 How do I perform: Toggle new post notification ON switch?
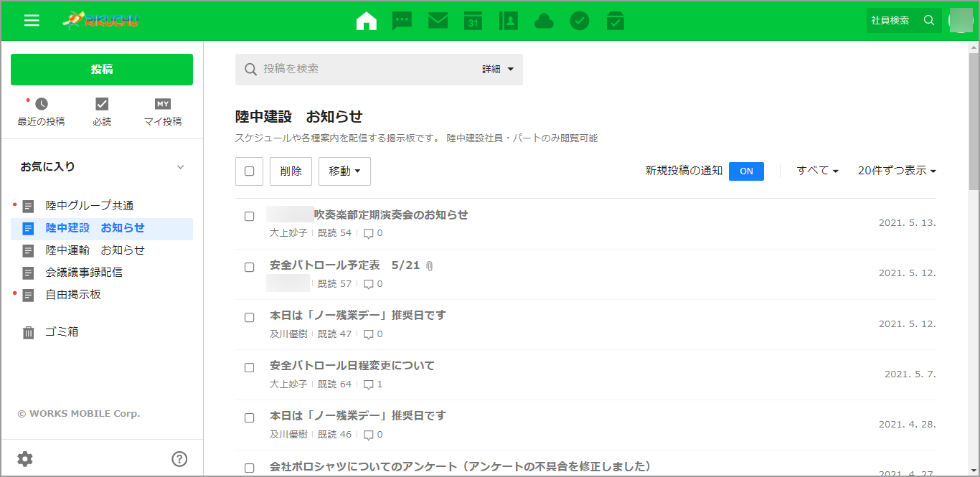click(x=746, y=171)
